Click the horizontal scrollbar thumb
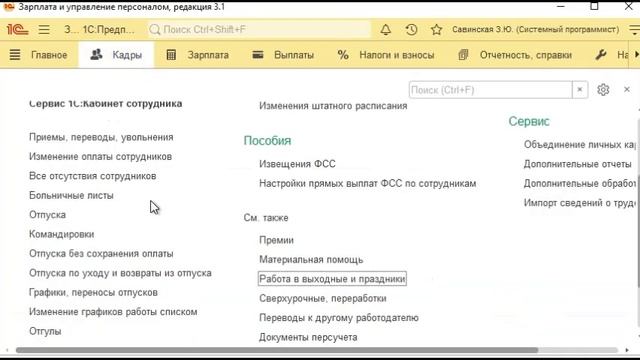Image resolution: width=640 pixels, height=360 pixels. (x=277, y=350)
